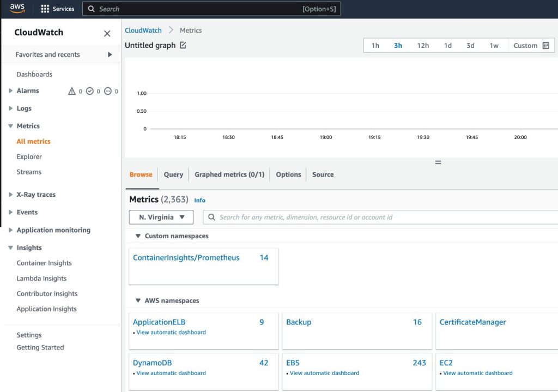Image resolution: width=558 pixels, height=392 pixels.
Task: Open the Services grid menu
Action: 58,9
